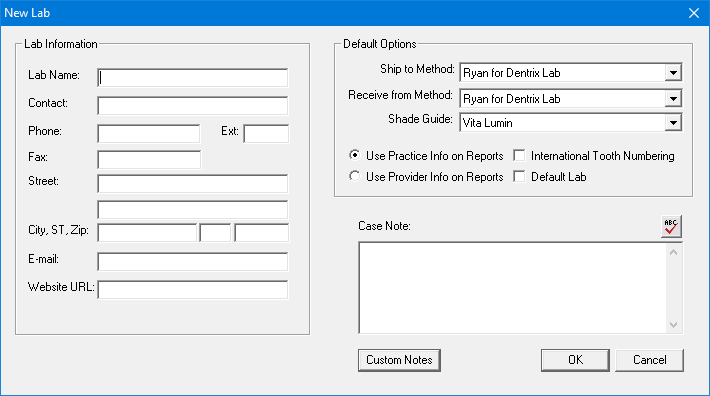The image size is (710, 396).
Task: Click the spell check icon above Case Note
Action: click(x=671, y=226)
